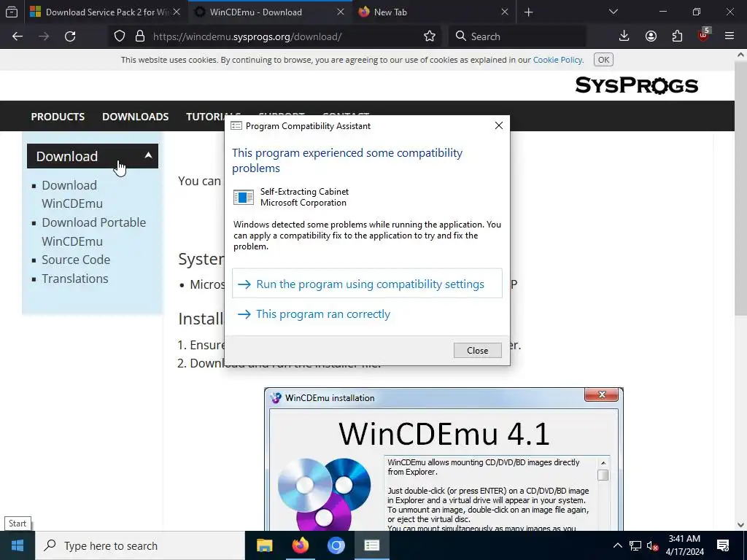
Task: Close Program Compatibility Assistant with X
Action: [499, 125]
